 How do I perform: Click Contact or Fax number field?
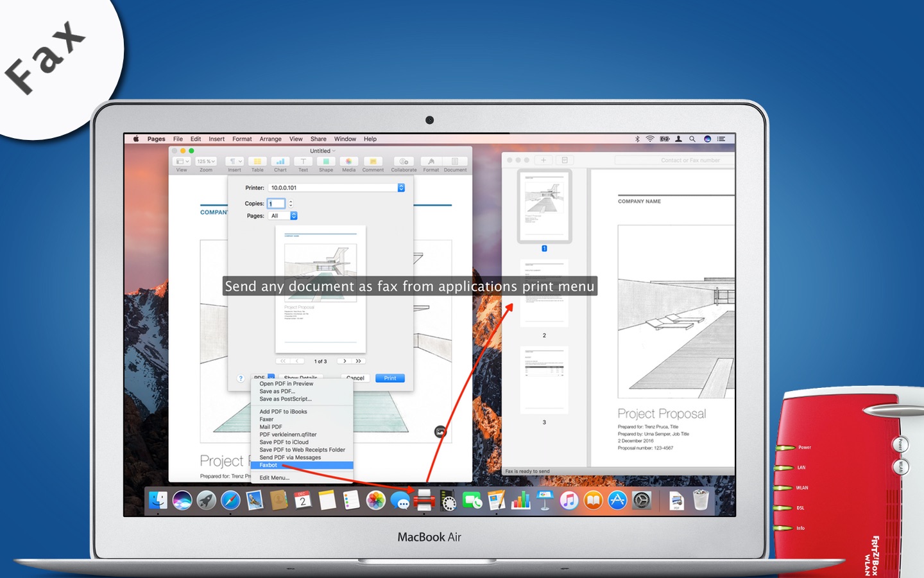[x=675, y=160]
